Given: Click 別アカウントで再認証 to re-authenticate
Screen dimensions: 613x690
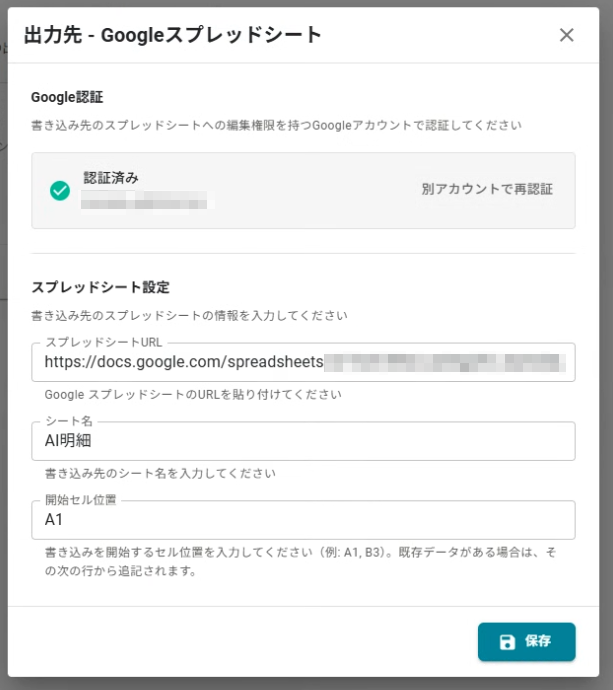Looking at the screenshot, I should coord(487,189).
